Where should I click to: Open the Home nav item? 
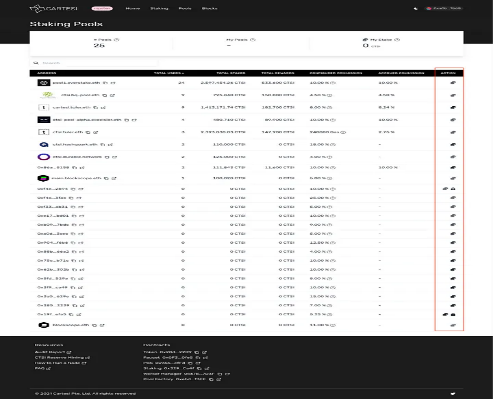(133, 8)
